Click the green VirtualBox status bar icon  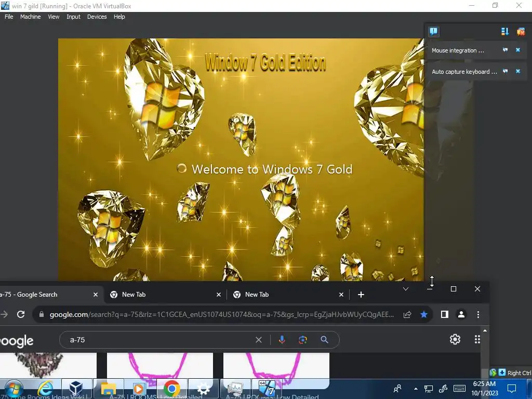pyautogui.click(x=493, y=373)
